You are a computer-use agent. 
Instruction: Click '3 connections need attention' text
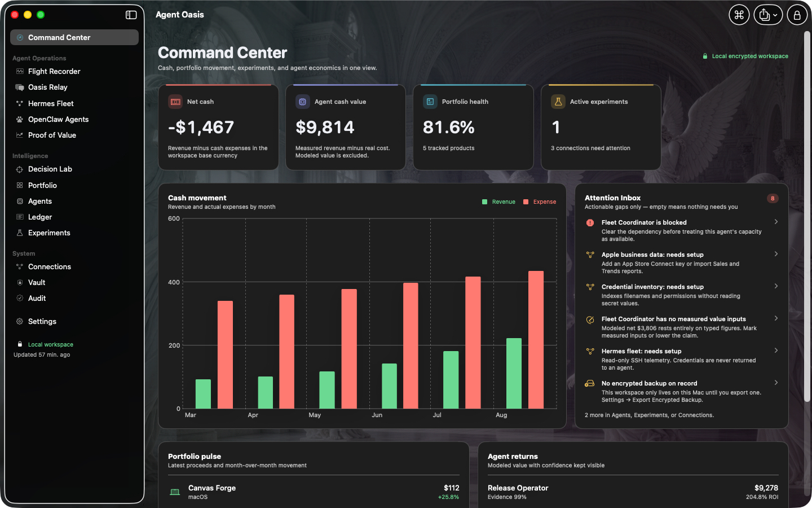(590, 148)
